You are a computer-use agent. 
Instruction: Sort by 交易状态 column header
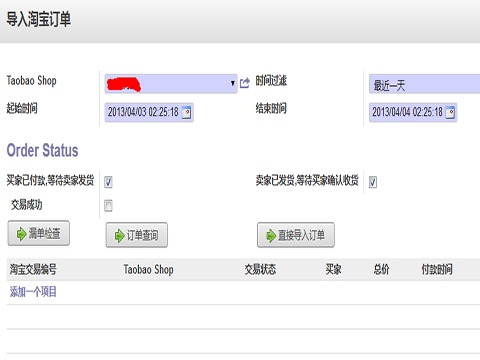tap(260, 269)
